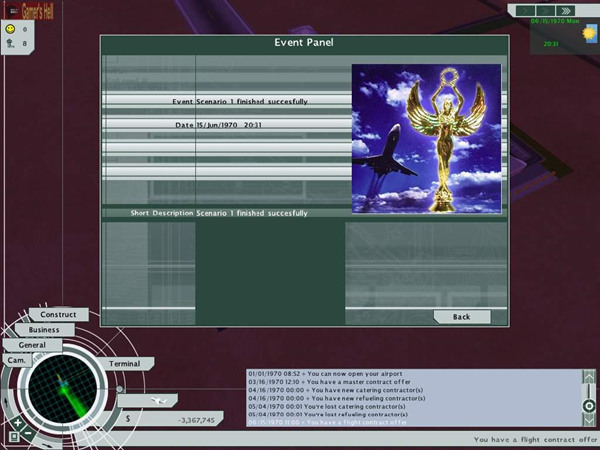Viewport: 600px width, 450px height.
Task: Zoom in the radar with plus button
Action: (x=18, y=422)
